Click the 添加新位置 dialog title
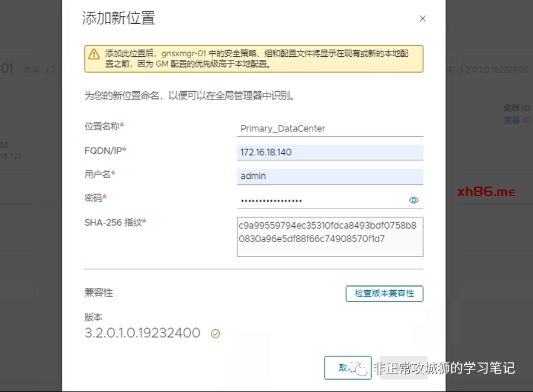 [118, 18]
